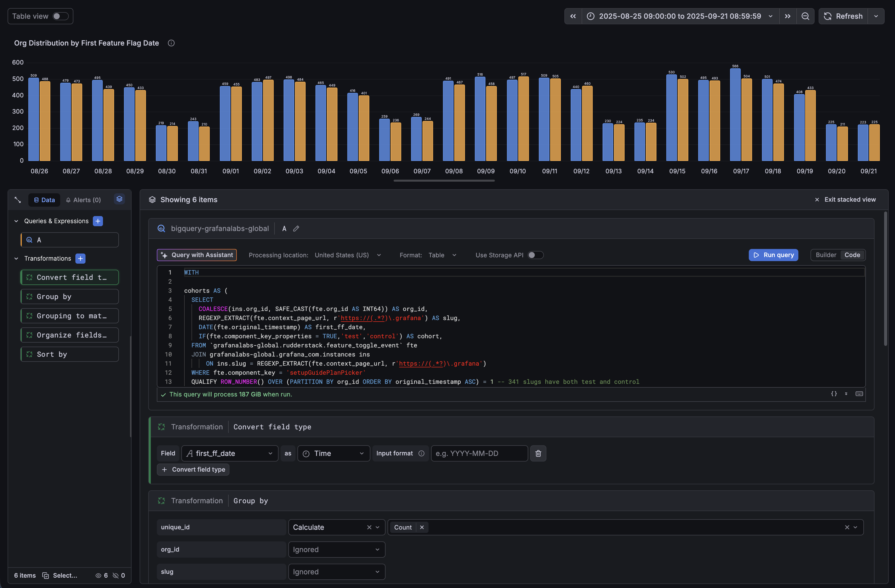This screenshot has height=588, width=895.
Task: Show keyboard shortcuts icon in editor footer
Action: click(859, 393)
